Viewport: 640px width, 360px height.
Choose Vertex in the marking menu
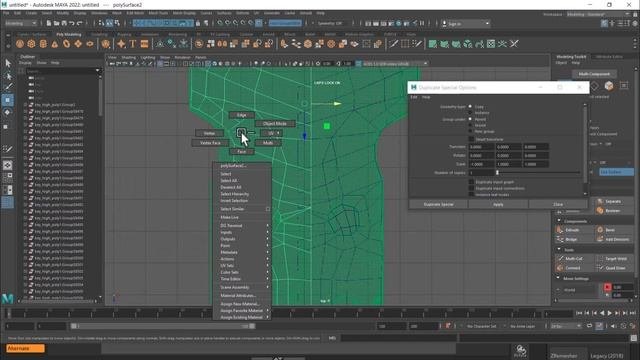pyautogui.click(x=209, y=133)
